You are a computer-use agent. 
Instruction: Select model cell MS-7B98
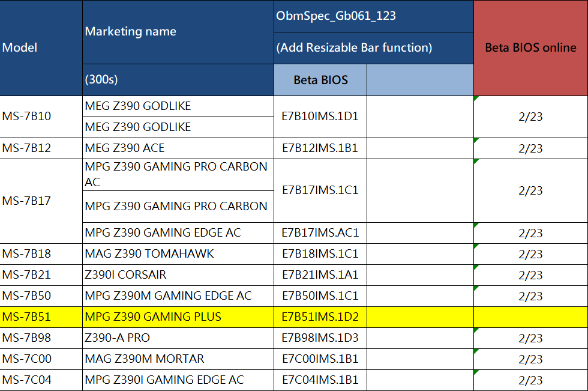[x=41, y=338]
